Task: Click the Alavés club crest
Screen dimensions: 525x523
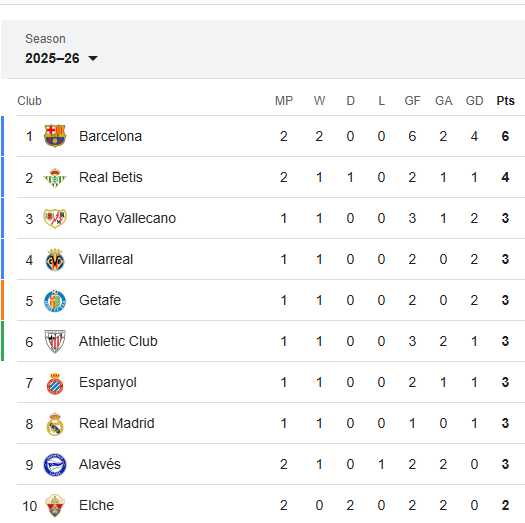Action: [x=55, y=465]
